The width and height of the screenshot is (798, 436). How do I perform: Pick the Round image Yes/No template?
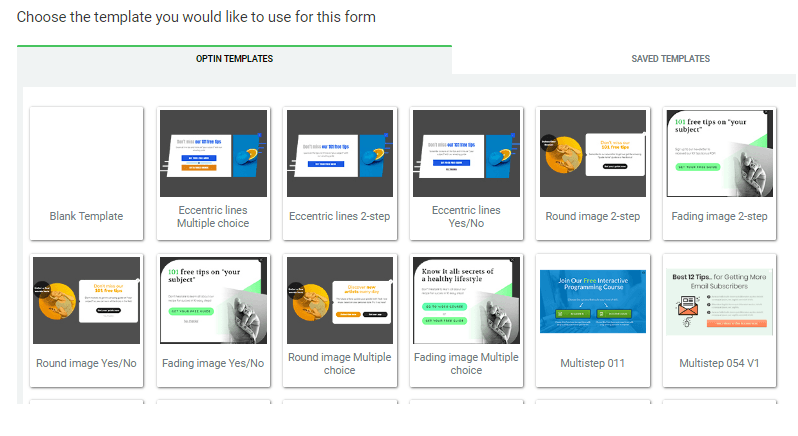click(x=87, y=300)
